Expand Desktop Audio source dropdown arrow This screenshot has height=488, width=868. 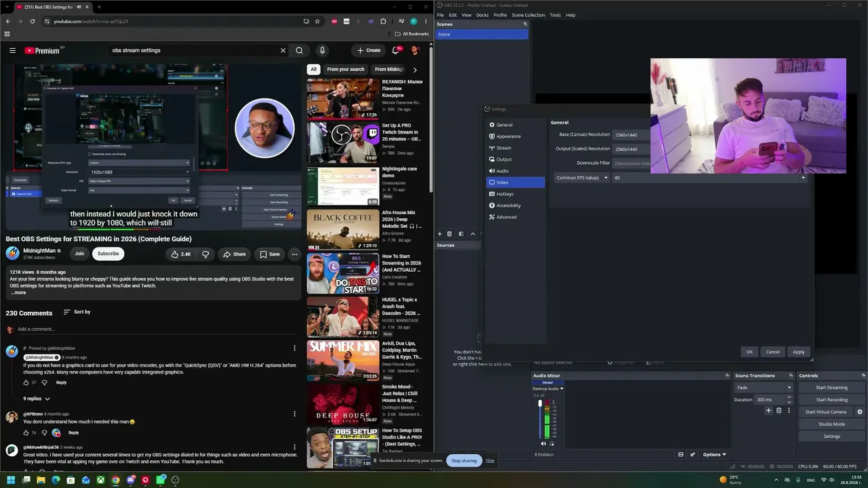point(561,388)
